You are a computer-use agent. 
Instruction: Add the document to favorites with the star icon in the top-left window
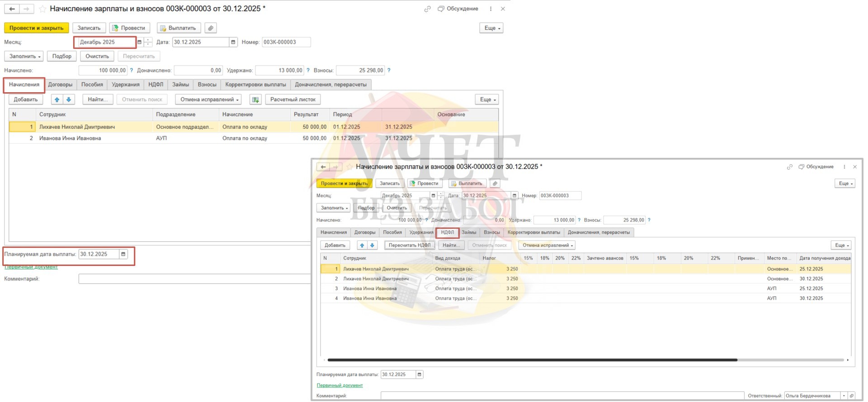click(x=42, y=9)
